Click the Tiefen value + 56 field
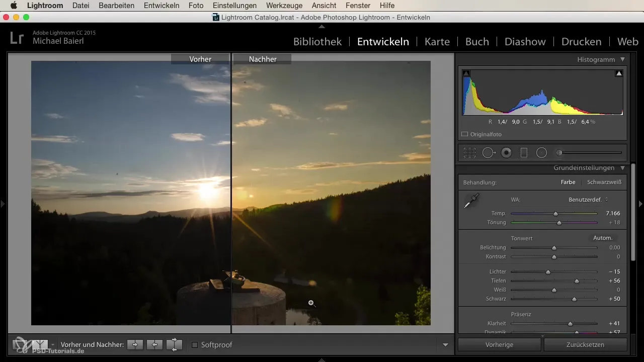 coord(614,281)
